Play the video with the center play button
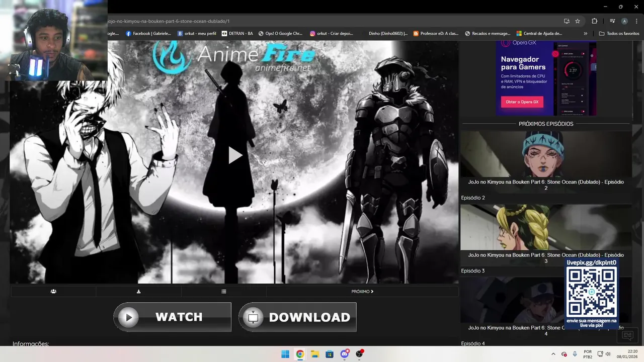Image resolution: width=644 pixels, height=362 pixels. pos(235,155)
